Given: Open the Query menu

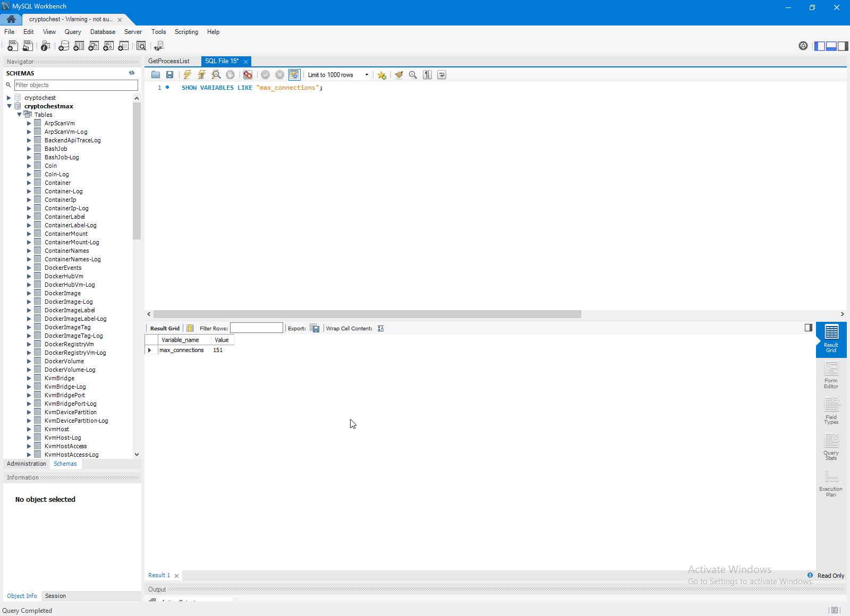Looking at the screenshot, I should tap(73, 32).
